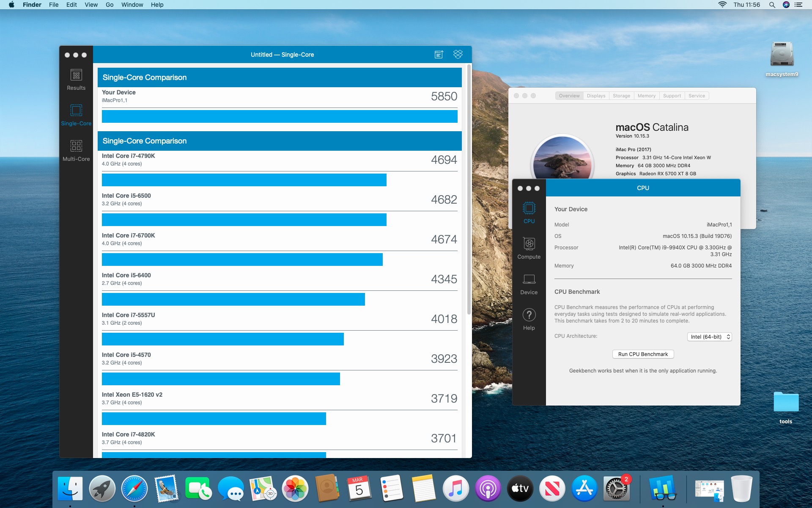This screenshot has height=508, width=812.
Task: Switch to the Displays tab
Action: pos(596,96)
